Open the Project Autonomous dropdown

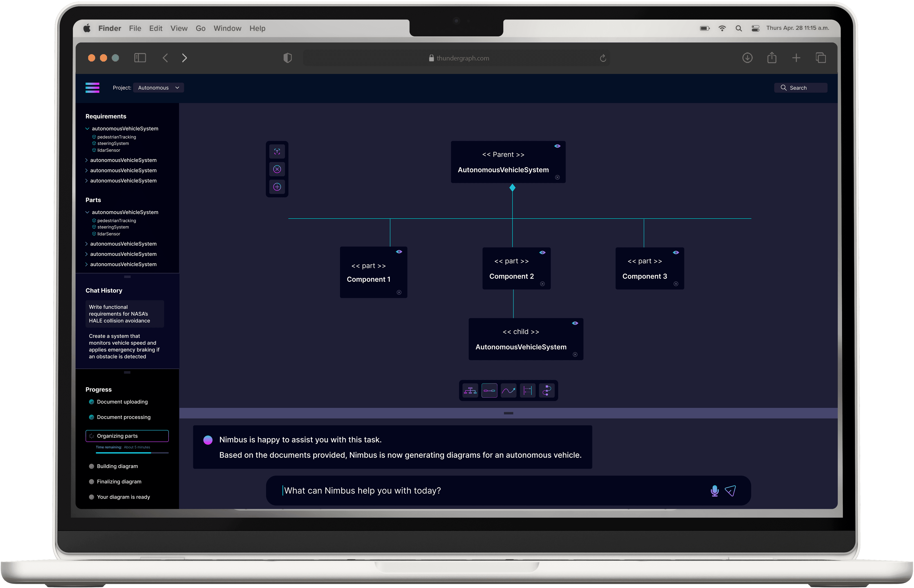pyautogui.click(x=159, y=88)
